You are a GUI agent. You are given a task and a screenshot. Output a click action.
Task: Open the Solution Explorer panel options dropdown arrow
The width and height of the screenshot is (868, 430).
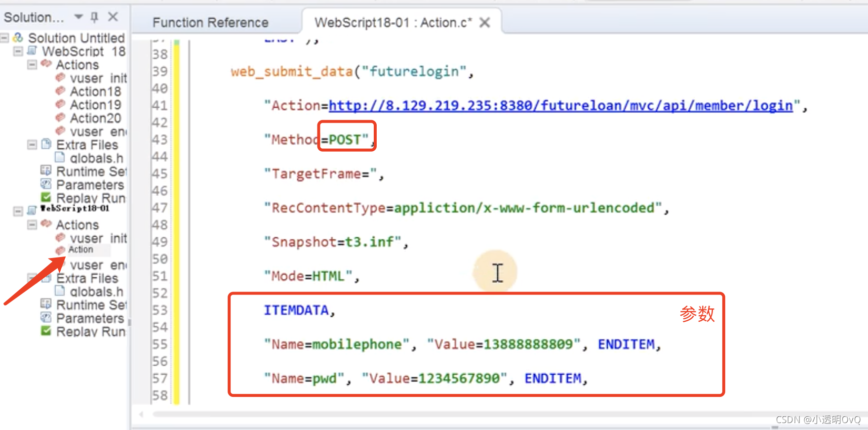[x=79, y=17]
